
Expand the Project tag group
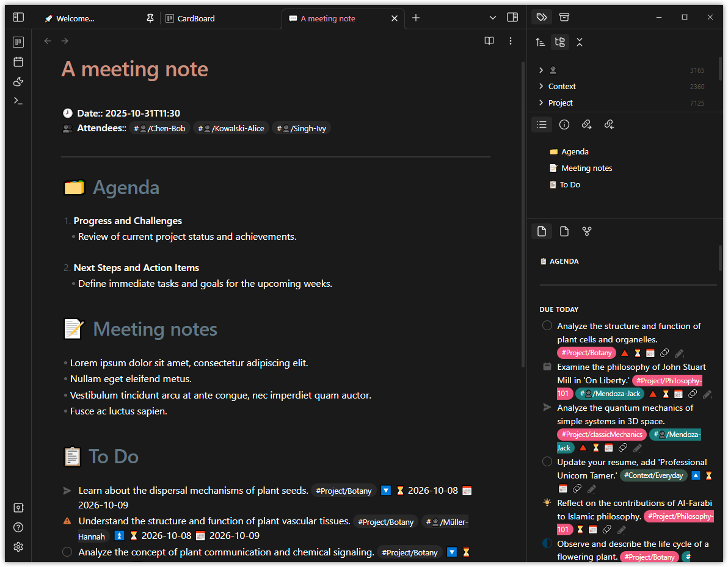click(x=541, y=103)
